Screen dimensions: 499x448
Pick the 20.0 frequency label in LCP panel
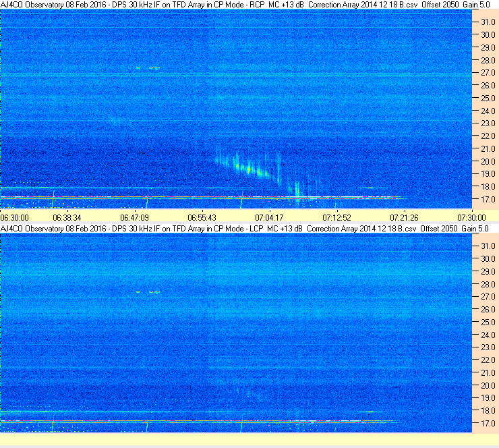(x=488, y=385)
